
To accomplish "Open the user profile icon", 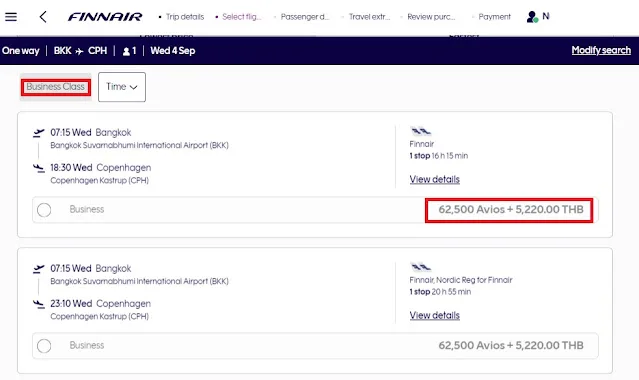I will (x=532, y=17).
